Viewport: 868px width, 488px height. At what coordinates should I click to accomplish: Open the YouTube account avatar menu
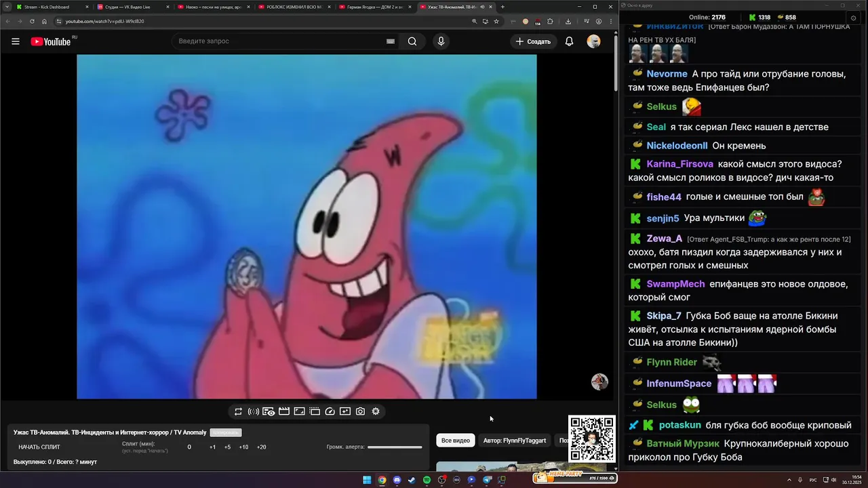(x=594, y=41)
